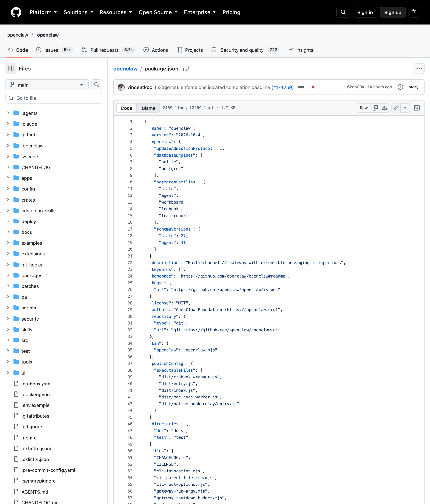Open Security and quality tab
The height and width of the screenshot is (504, 430).
pos(245,50)
